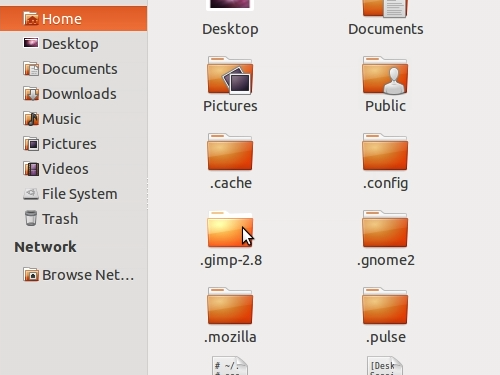Click the .mozilla folder name

click(230, 337)
